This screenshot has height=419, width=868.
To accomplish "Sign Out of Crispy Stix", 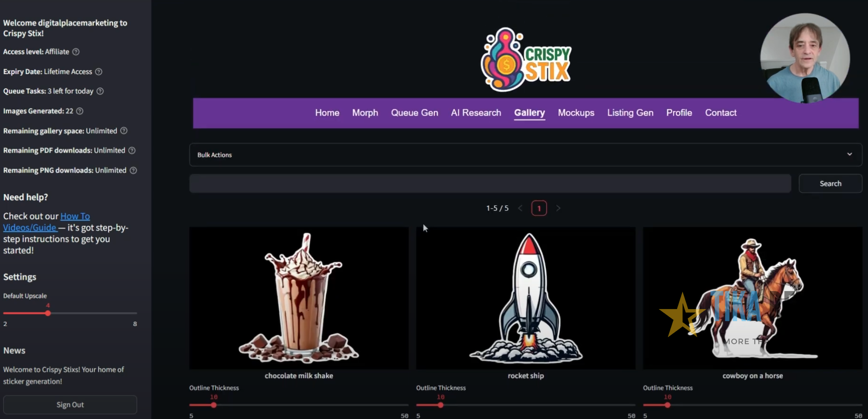I will [x=70, y=404].
